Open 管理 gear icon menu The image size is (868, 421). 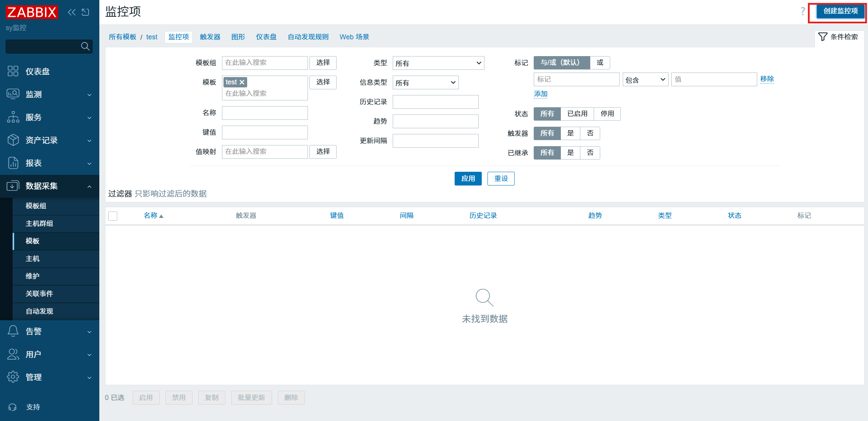13,377
